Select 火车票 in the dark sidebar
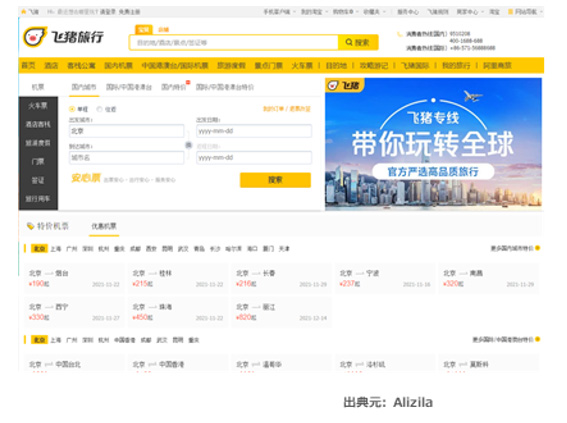The width and height of the screenshot is (567, 423). click(x=38, y=106)
